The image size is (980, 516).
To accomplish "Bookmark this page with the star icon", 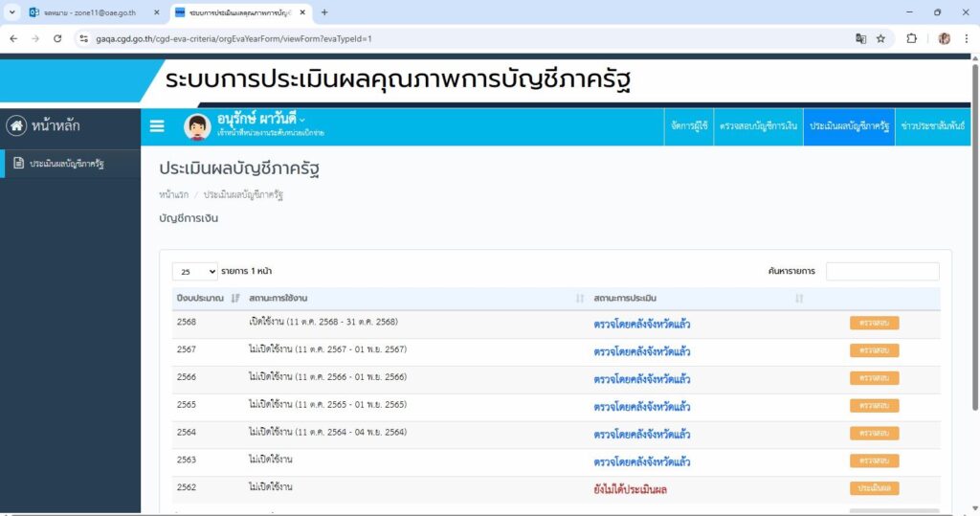I will click(880, 38).
